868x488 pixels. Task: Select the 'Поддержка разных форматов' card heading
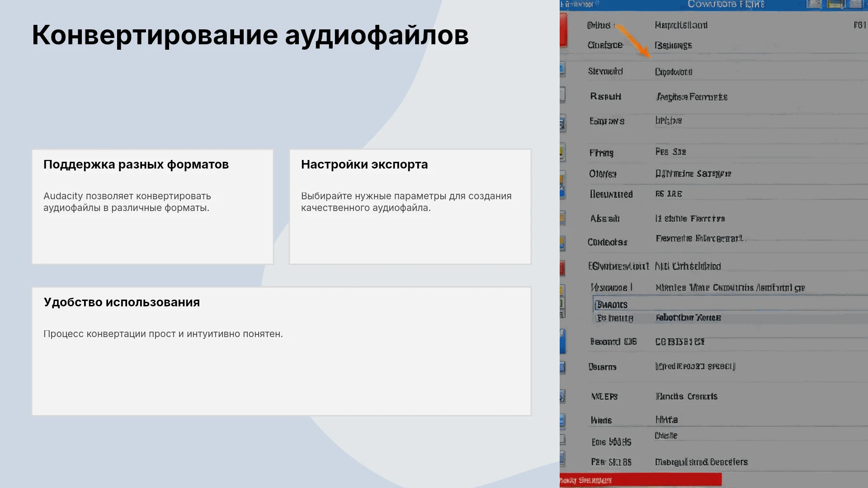coord(136,164)
